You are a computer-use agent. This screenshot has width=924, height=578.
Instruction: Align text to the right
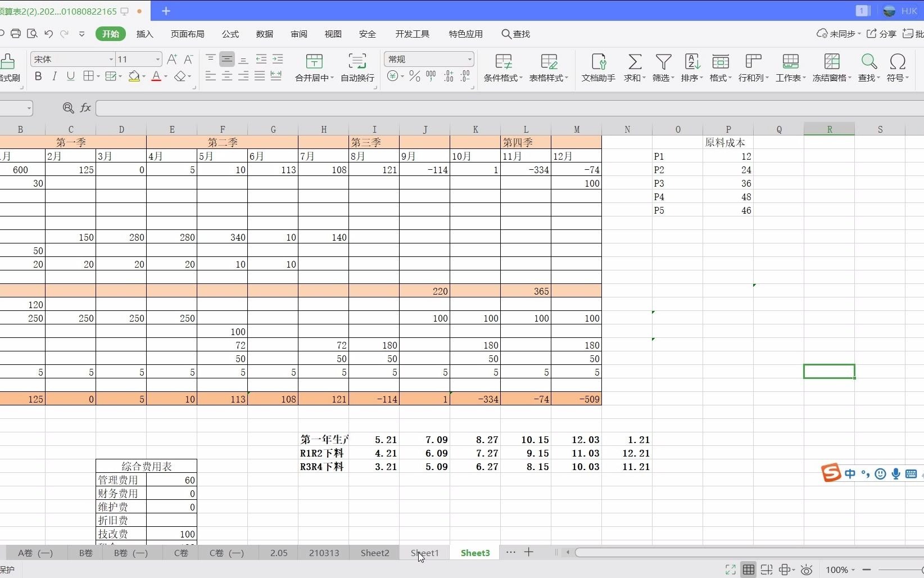click(243, 76)
